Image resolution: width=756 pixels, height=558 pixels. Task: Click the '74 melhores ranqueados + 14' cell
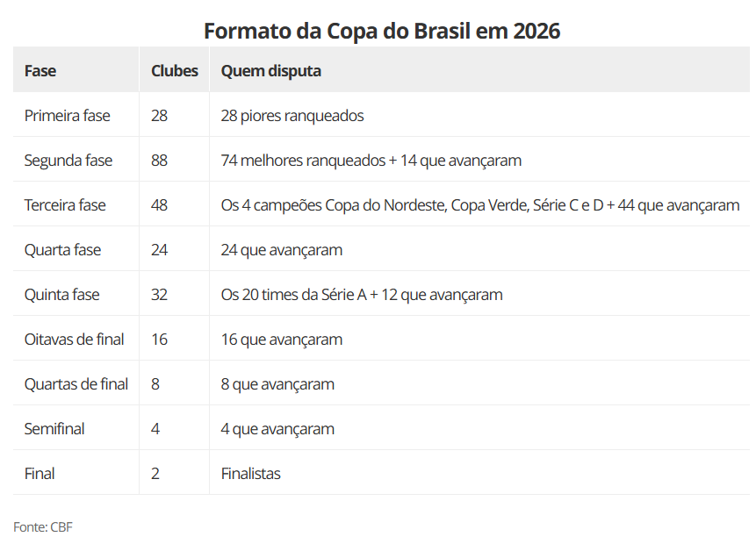[x=371, y=161]
